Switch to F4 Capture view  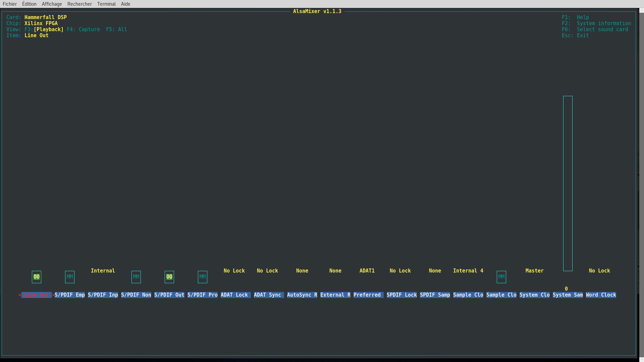click(x=83, y=29)
